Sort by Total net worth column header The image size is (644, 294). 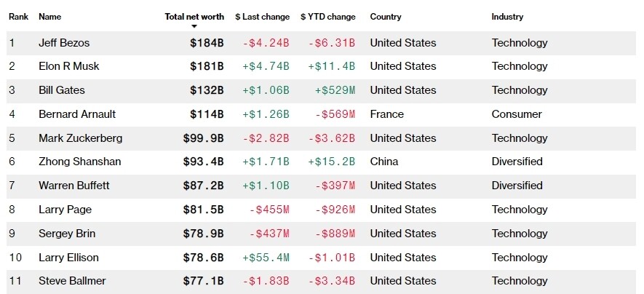coord(194,16)
